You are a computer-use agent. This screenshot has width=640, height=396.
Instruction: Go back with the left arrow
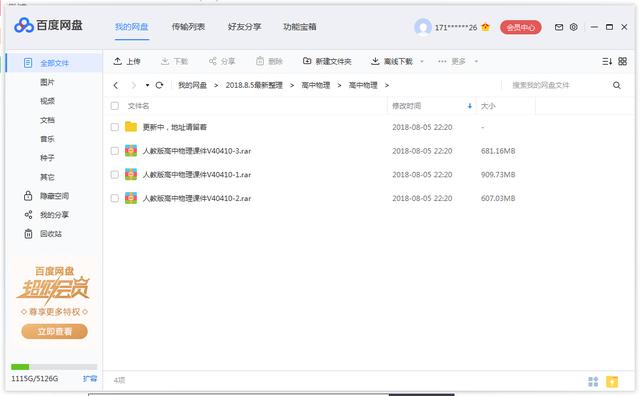click(x=116, y=85)
